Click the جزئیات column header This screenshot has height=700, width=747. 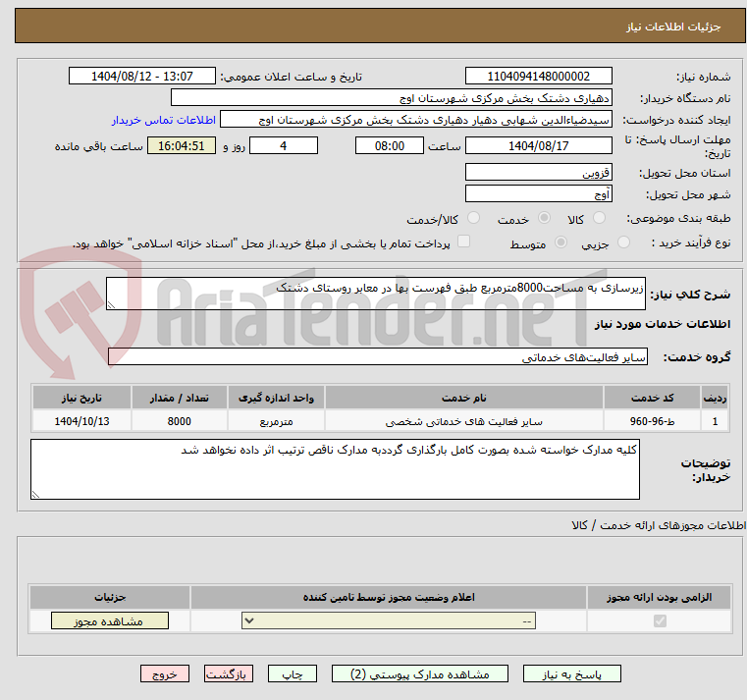tap(110, 597)
